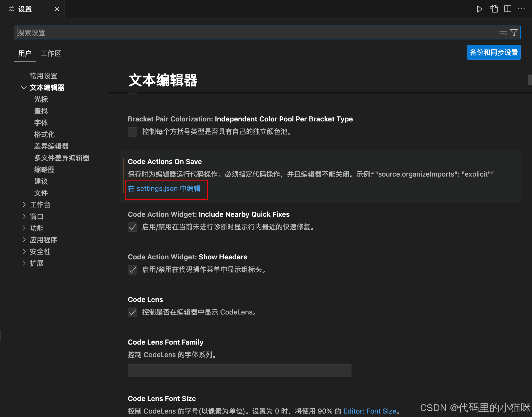Open Settings JSON file icon
This screenshot has height=417, width=532.
click(494, 9)
